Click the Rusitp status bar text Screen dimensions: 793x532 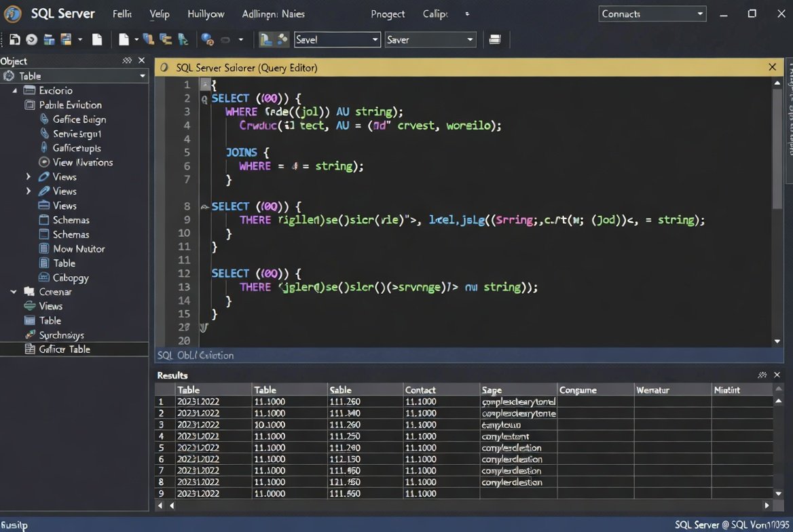[14, 525]
